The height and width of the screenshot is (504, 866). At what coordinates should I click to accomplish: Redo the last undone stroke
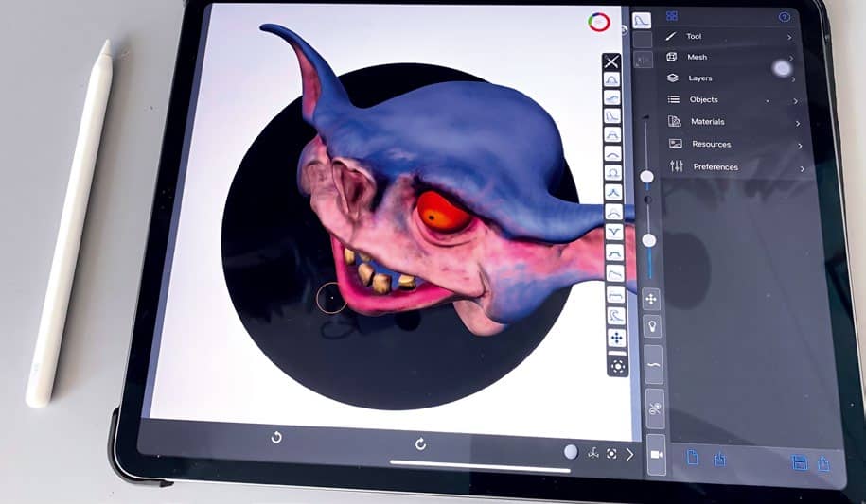(x=420, y=443)
